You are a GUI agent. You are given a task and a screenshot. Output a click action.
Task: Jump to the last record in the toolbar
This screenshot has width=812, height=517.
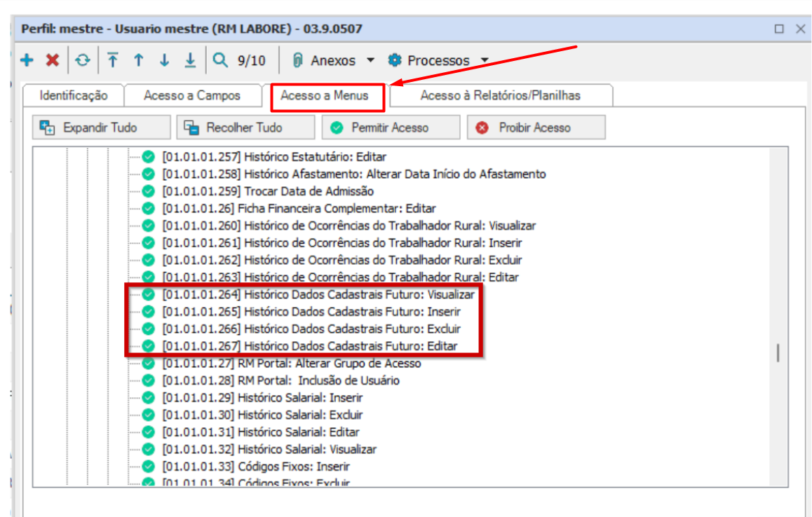coord(190,60)
